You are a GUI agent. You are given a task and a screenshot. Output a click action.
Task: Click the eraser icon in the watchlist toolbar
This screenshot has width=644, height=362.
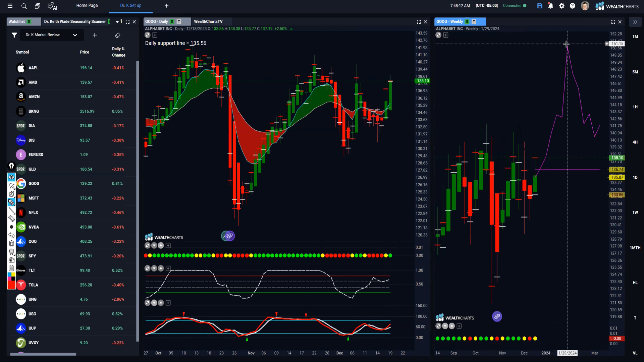[x=118, y=35]
